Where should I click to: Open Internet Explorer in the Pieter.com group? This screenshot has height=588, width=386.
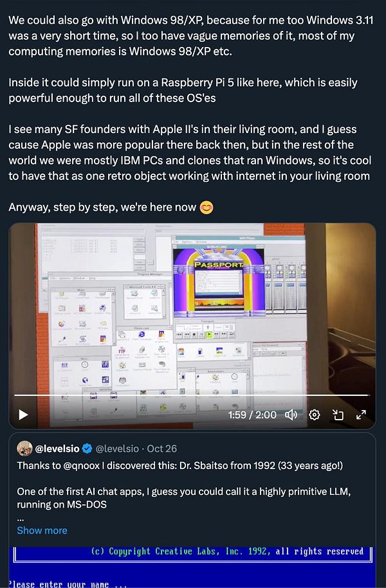[142, 334]
